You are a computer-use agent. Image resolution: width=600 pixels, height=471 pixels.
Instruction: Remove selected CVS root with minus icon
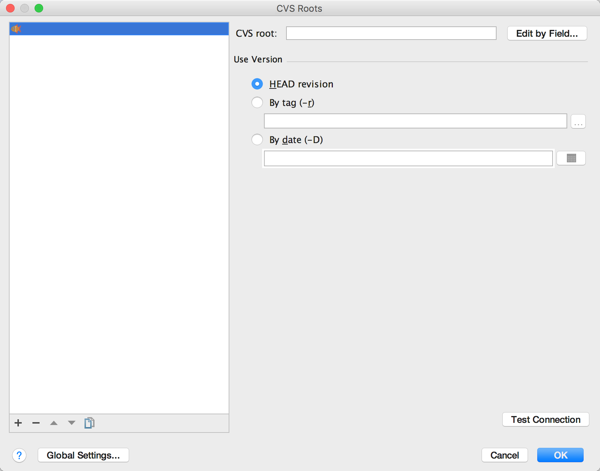(36, 423)
